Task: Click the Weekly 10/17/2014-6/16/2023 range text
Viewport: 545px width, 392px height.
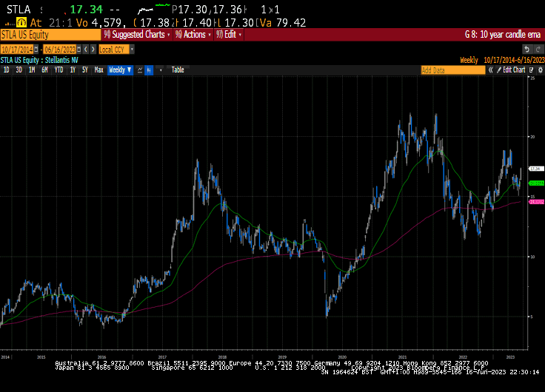Action: point(502,60)
